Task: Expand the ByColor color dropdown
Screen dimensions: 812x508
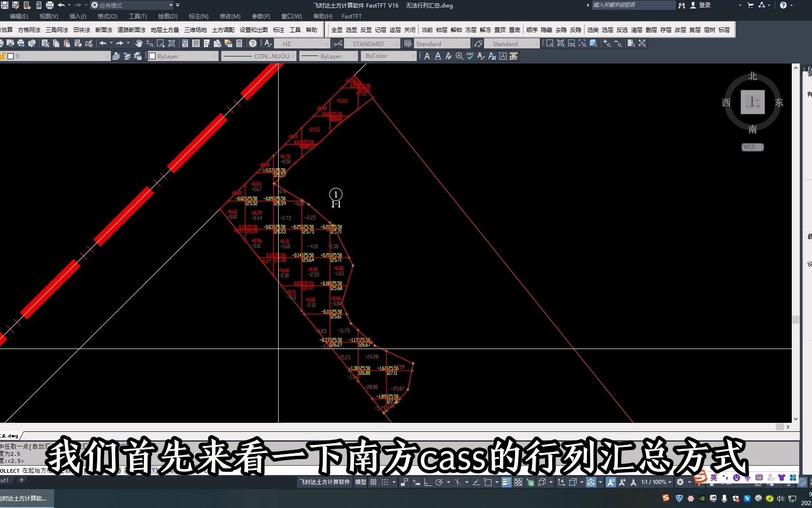Action: tap(412, 56)
